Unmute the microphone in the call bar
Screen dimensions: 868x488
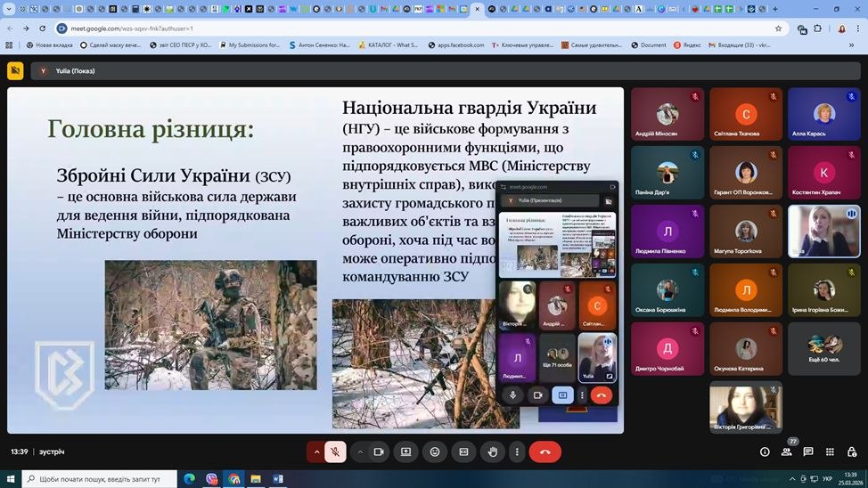click(335, 451)
